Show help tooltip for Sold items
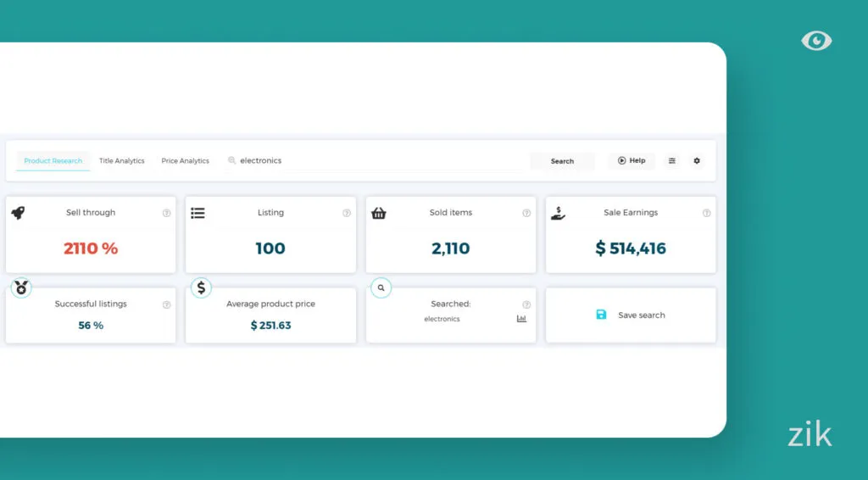This screenshot has width=868, height=480. [x=526, y=213]
